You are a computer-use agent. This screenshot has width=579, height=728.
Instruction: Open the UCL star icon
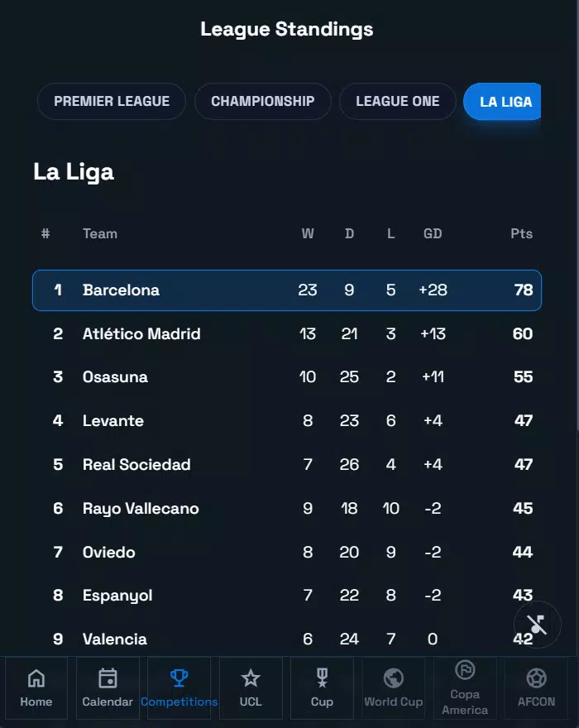251,679
